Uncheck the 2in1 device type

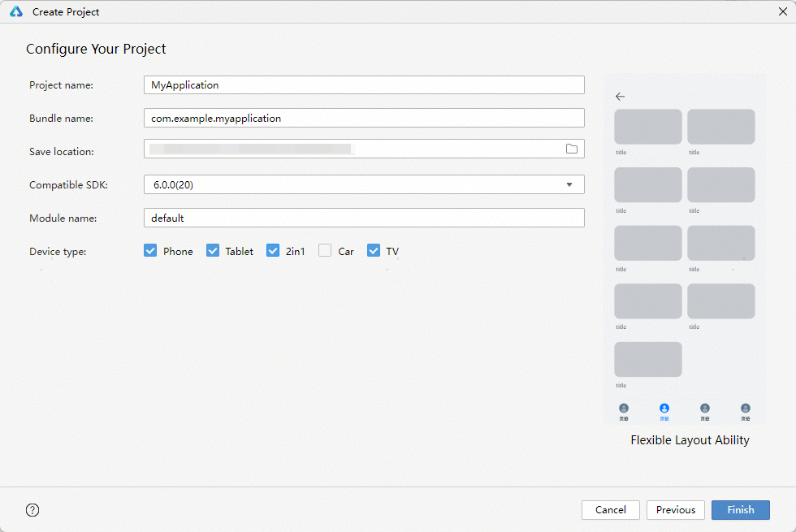coord(273,251)
